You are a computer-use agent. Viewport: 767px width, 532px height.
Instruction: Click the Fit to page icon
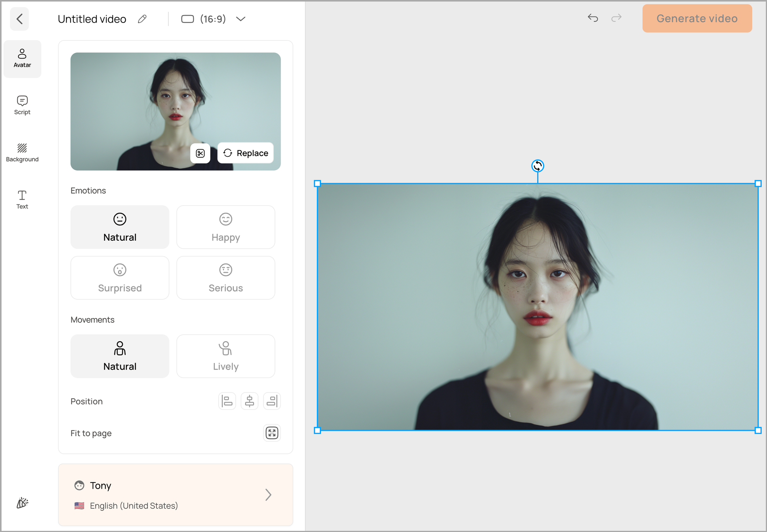click(272, 433)
